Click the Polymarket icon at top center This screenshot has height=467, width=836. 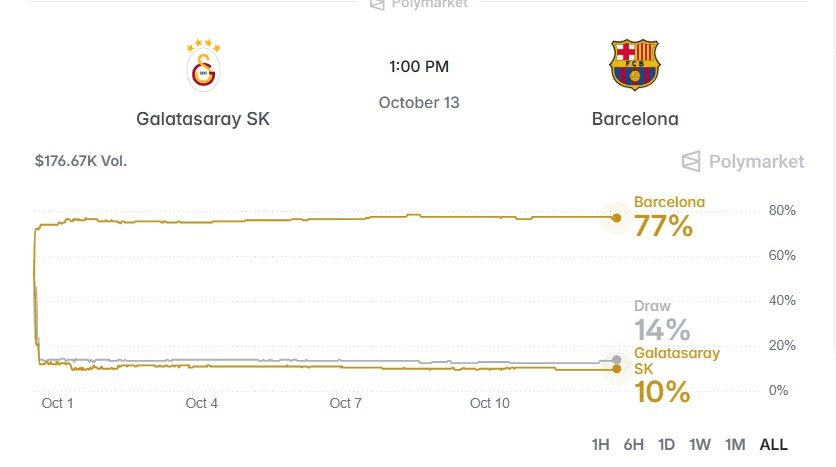[x=377, y=5]
